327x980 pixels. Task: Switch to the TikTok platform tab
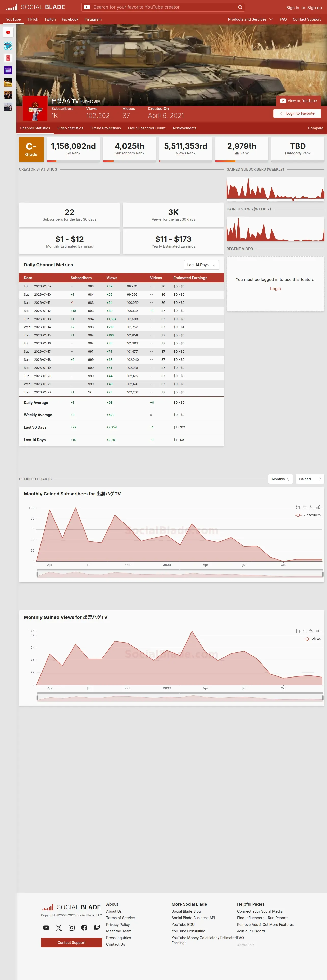coord(32,19)
